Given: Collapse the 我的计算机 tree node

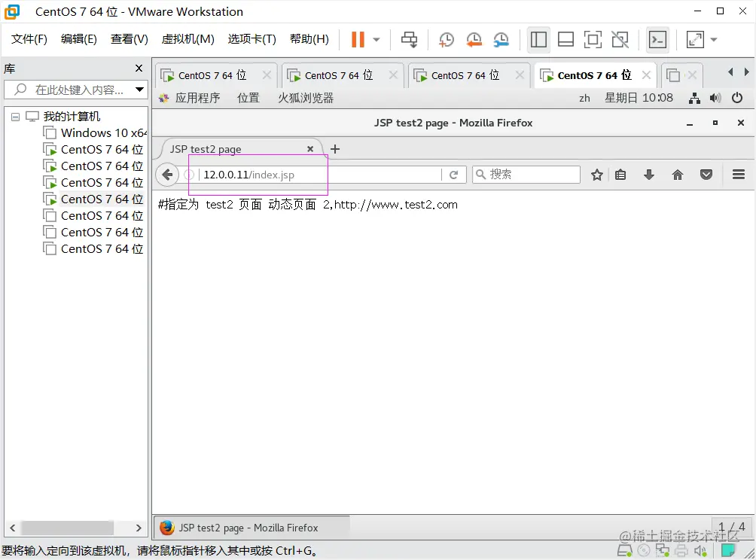Looking at the screenshot, I should coord(15,117).
